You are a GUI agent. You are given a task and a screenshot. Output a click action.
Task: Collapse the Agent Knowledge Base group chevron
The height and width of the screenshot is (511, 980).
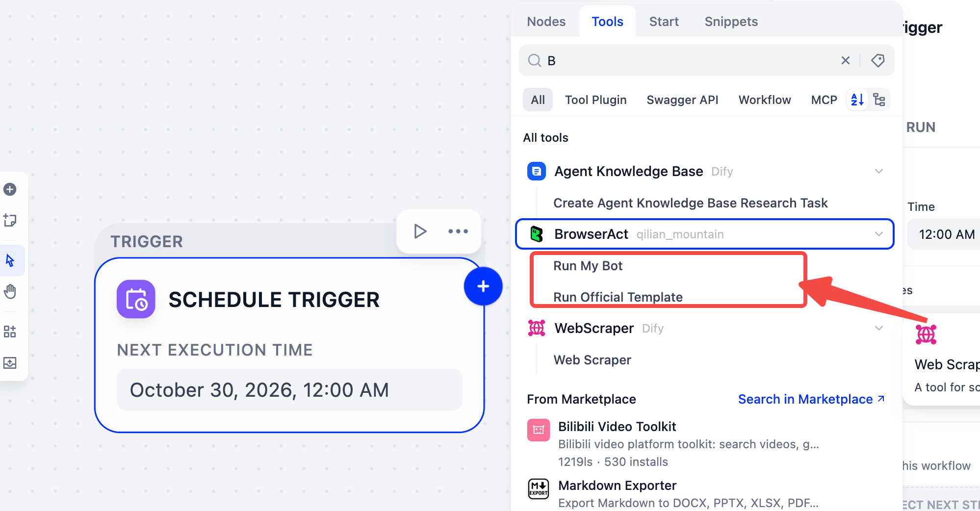tap(879, 171)
